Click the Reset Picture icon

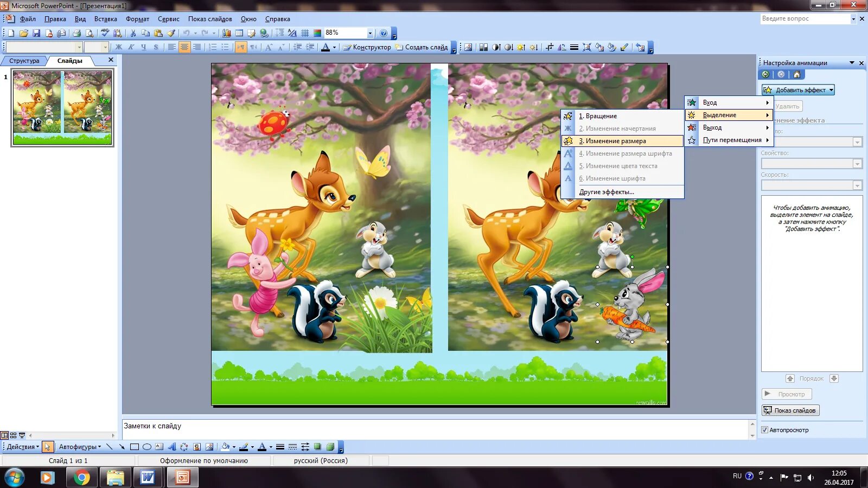tap(640, 47)
